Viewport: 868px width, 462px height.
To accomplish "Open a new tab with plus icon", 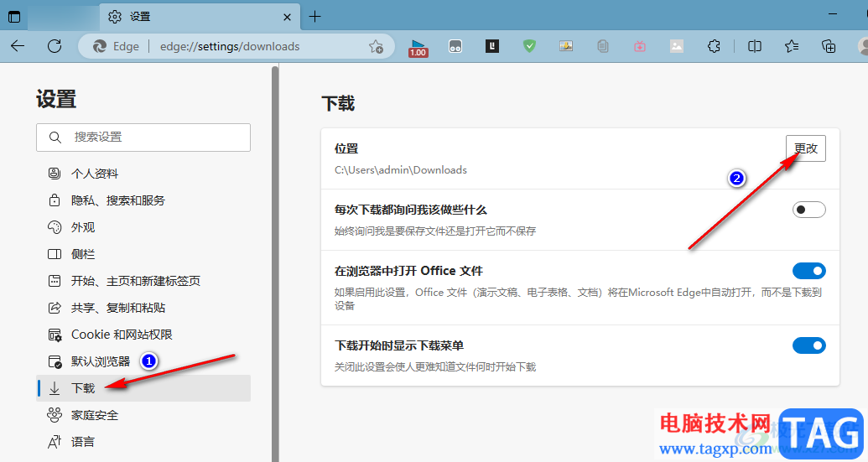I will [x=315, y=17].
